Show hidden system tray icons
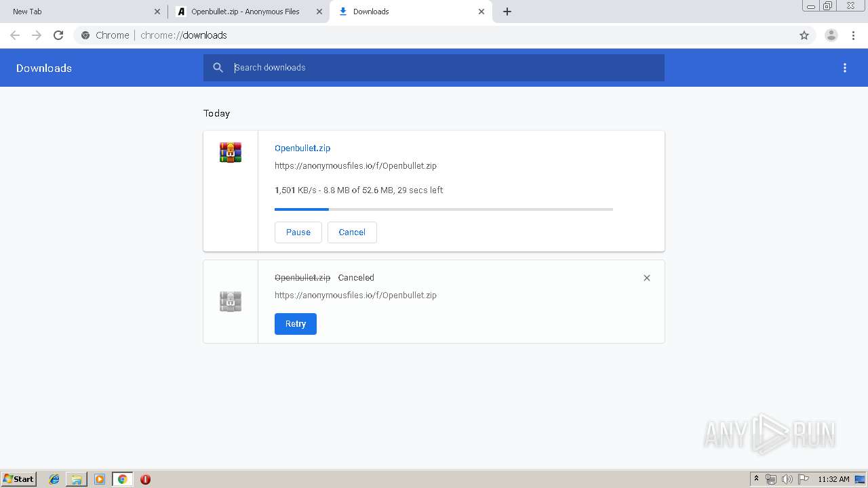Screen dimensions: 868x488 757,479
